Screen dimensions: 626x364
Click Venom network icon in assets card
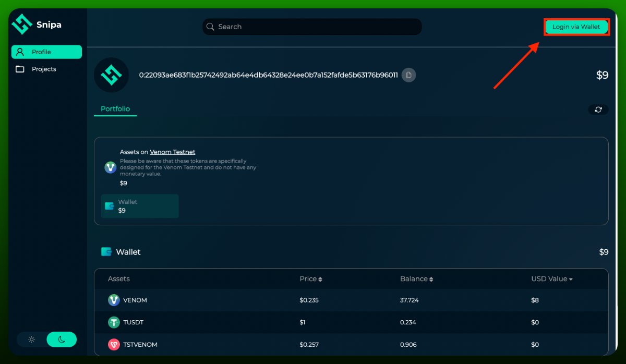pyautogui.click(x=111, y=167)
